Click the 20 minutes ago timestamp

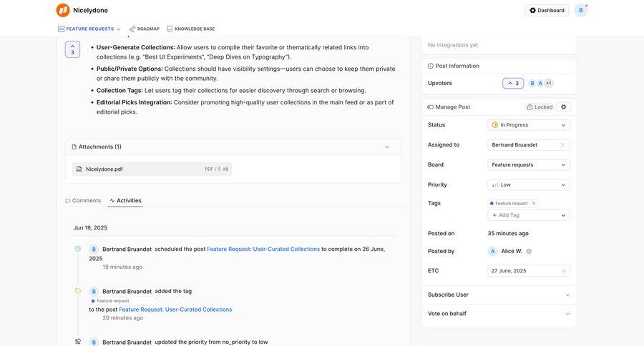point(123,318)
